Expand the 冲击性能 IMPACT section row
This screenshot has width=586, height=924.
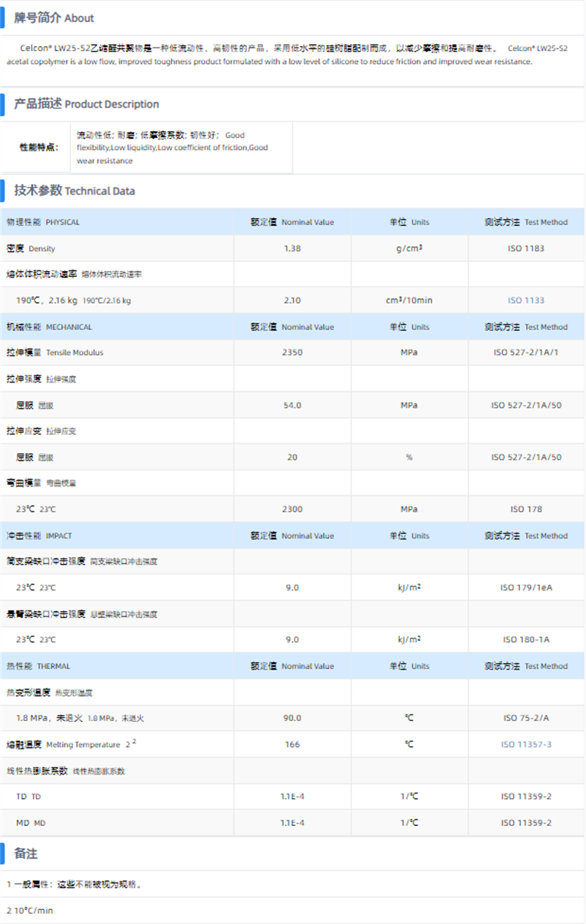click(293, 536)
